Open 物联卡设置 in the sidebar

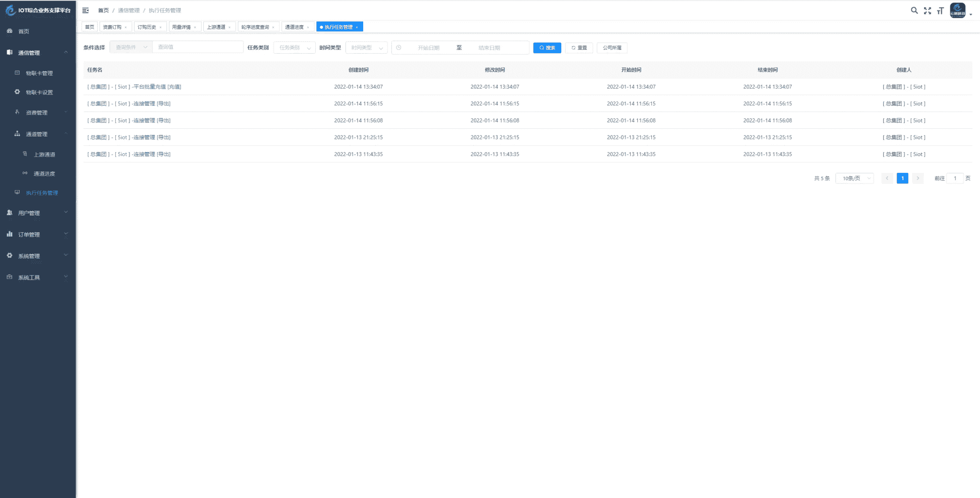[x=39, y=92]
